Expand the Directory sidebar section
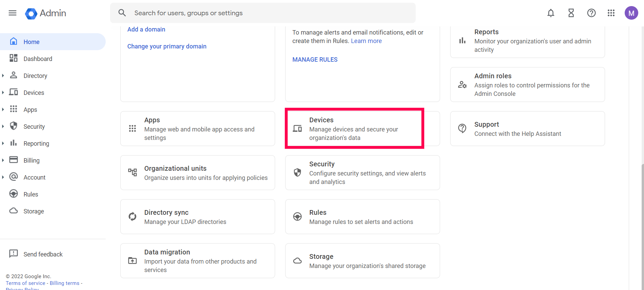644x290 pixels. tap(3, 76)
